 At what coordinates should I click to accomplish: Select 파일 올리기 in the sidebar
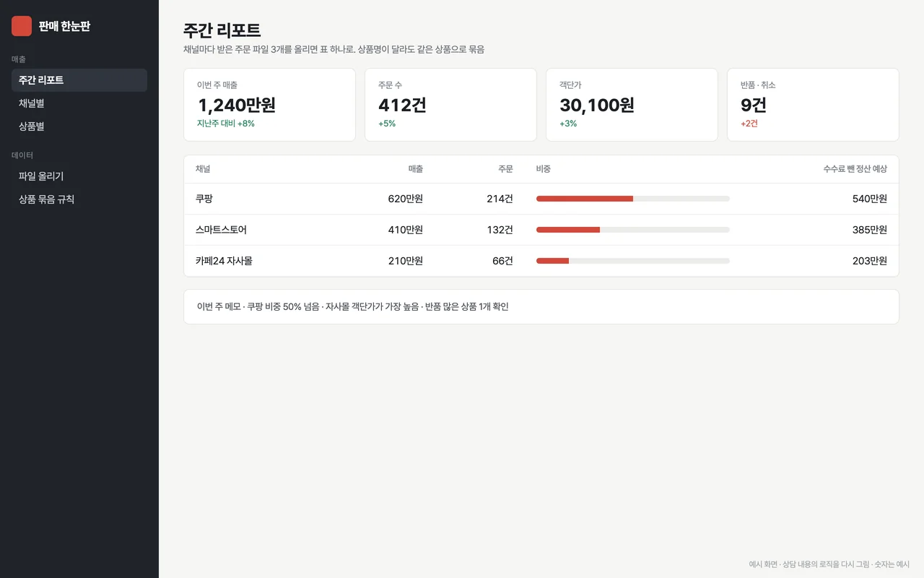(79, 176)
